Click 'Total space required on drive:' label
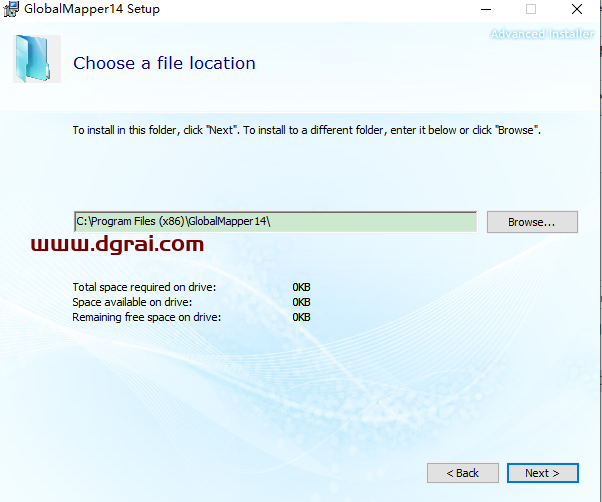The image size is (602, 502). pos(144,287)
